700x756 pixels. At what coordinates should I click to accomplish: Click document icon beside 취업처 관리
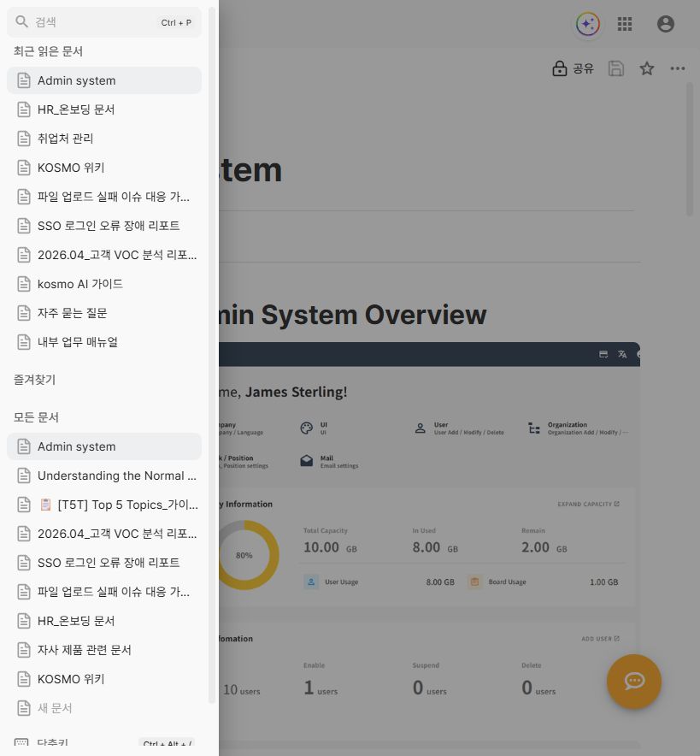click(24, 139)
